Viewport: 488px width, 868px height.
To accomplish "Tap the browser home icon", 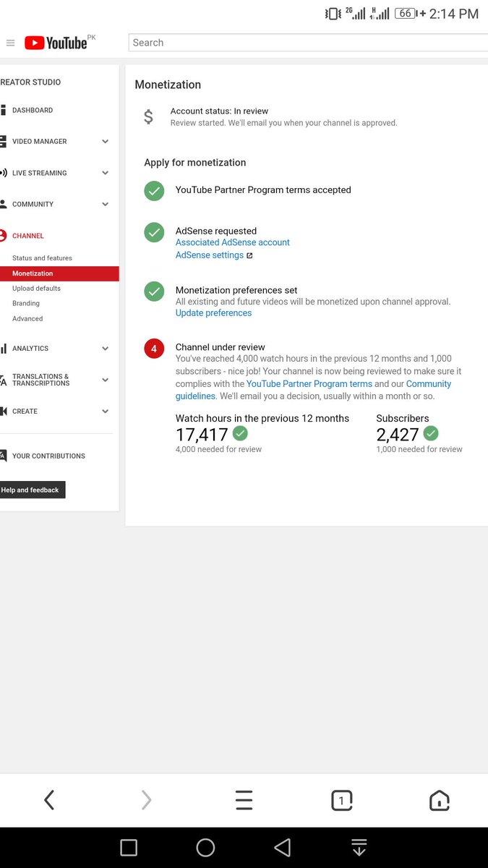I will coord(439,799).
